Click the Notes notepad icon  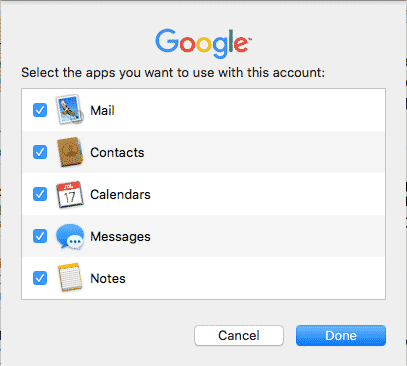click(70, 278)
